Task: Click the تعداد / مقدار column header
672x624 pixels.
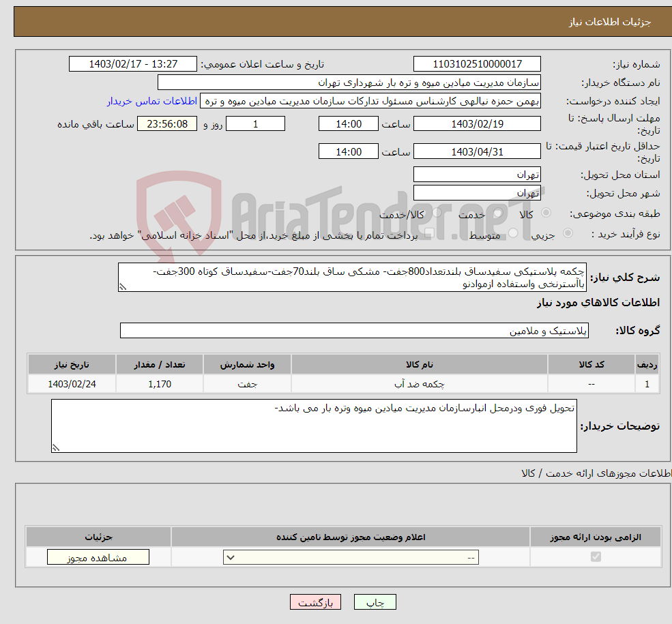Action: [160, 364]
